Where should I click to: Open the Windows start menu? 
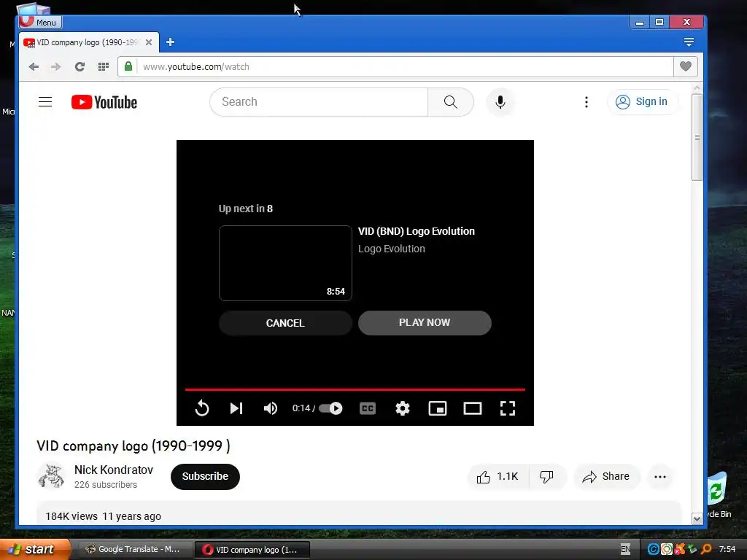pos(34,550)
